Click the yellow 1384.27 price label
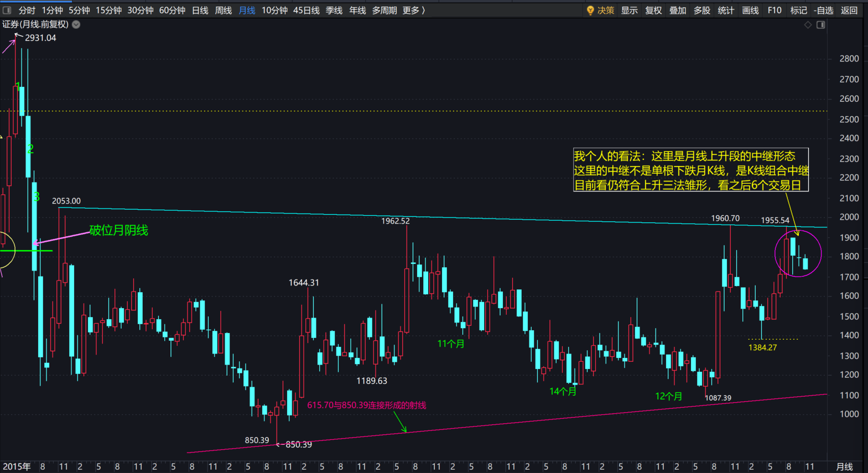Screen dimensions: 868x473 point(762,347)
